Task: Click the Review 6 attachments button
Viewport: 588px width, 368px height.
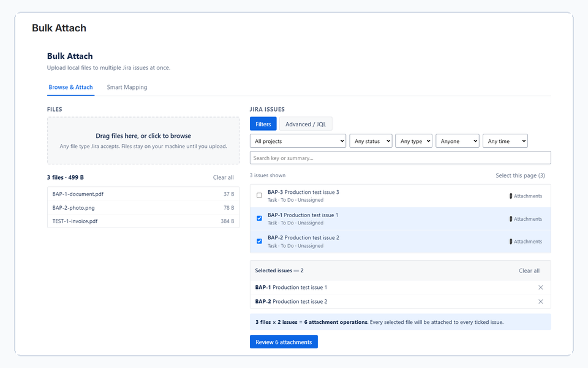Action: [284, 342]
